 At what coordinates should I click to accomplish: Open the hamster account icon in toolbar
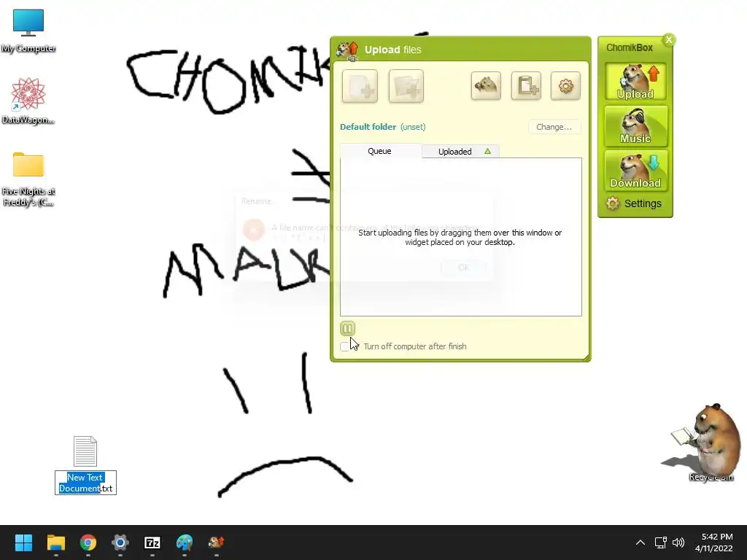coord(486,86)
